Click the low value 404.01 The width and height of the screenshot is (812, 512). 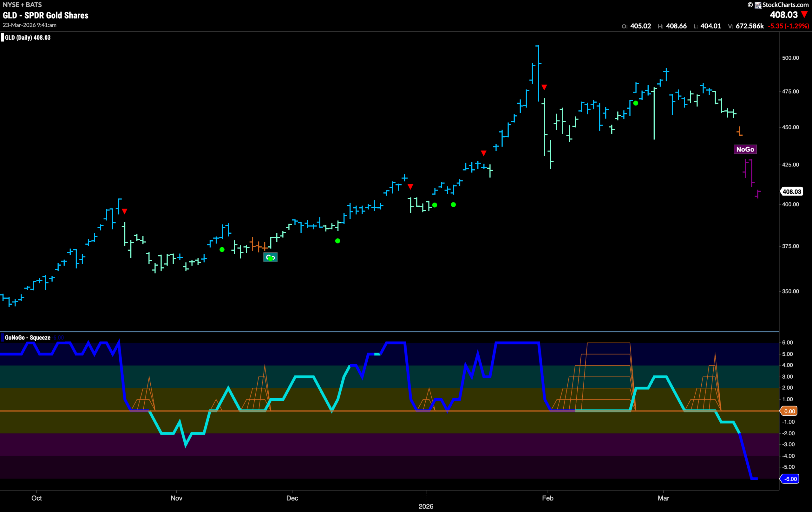(x=710, y=26)
